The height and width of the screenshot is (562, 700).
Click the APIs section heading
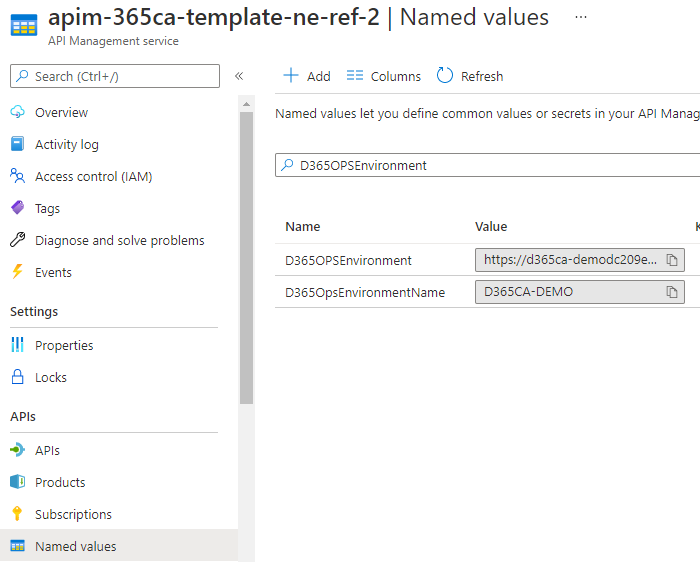coord(23,416)
